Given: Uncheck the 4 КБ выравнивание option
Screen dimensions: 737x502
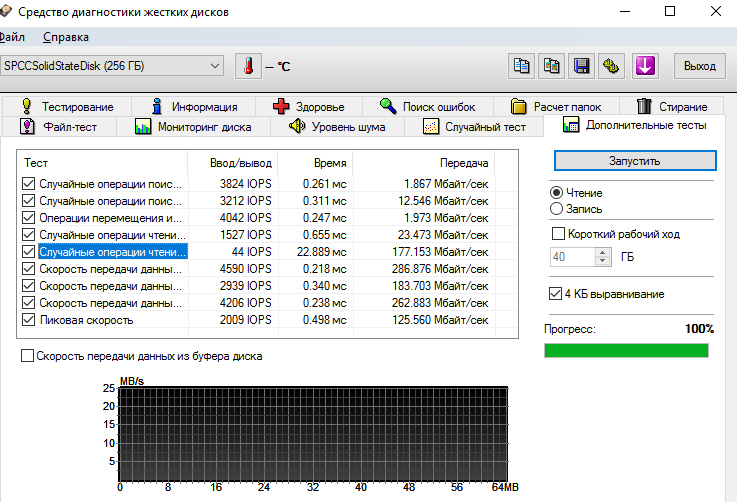Looking at the screenshot, I should [x=555, y=294].
